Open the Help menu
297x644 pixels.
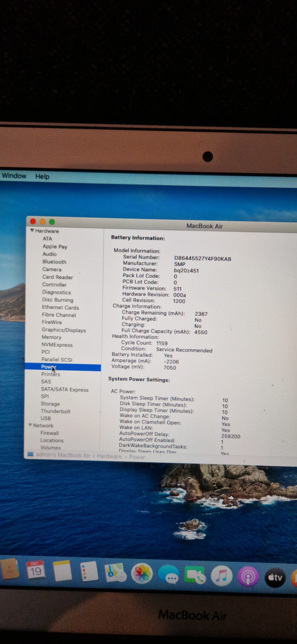point(42,177)
